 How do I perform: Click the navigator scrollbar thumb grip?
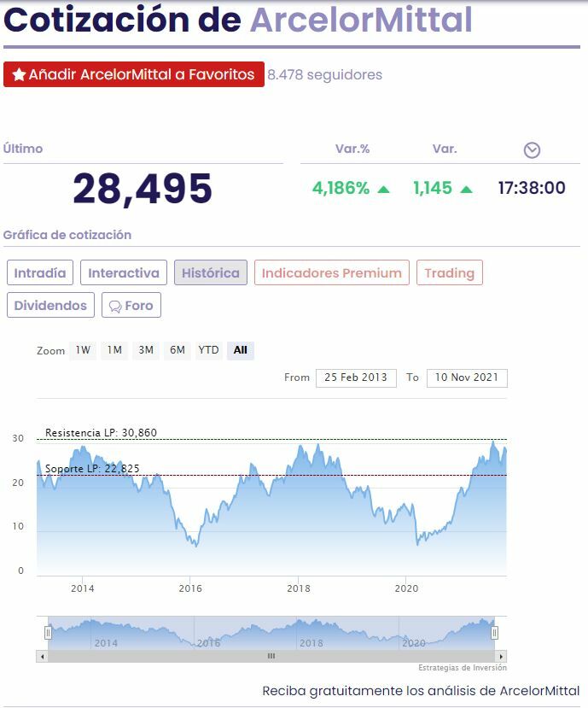coord(271,656)
